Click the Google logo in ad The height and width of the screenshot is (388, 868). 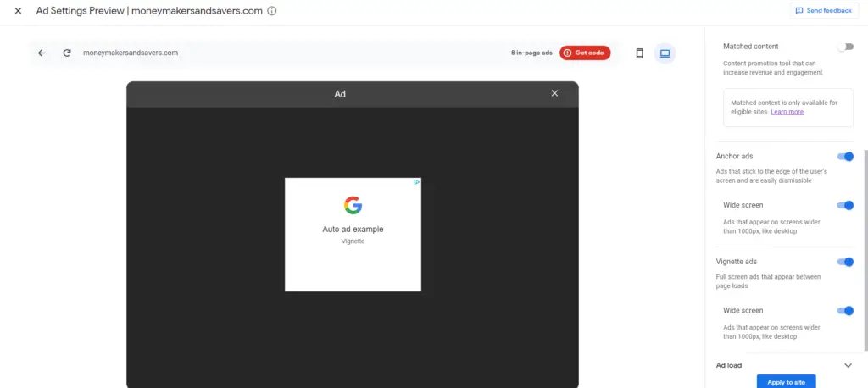pyautogui.click(x=353, y=205)
